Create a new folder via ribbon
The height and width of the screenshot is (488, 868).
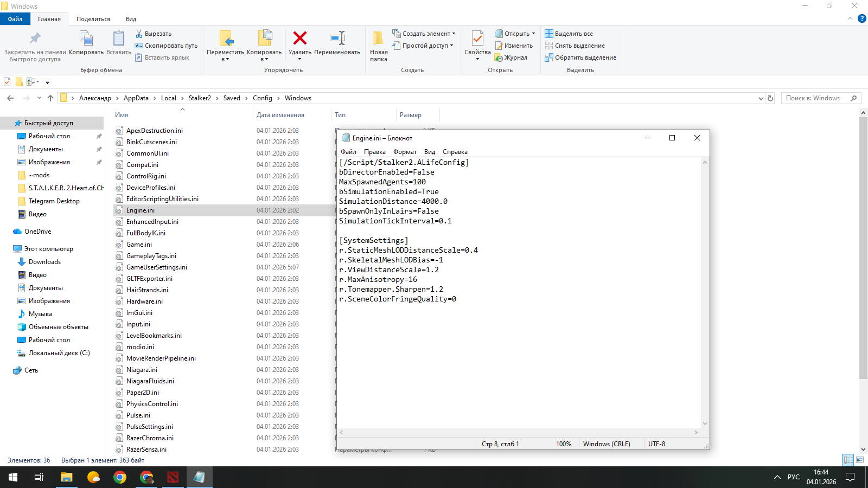(379, 46)
